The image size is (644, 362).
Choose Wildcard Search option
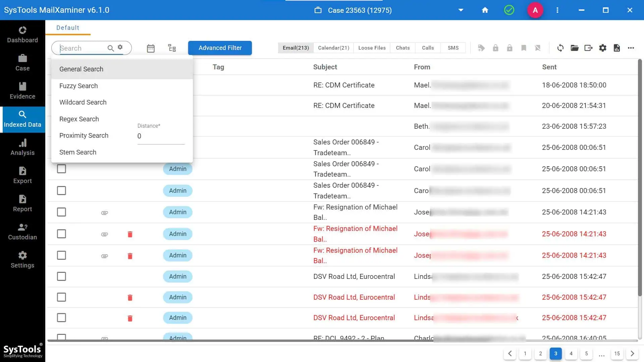tap(122, 102)
